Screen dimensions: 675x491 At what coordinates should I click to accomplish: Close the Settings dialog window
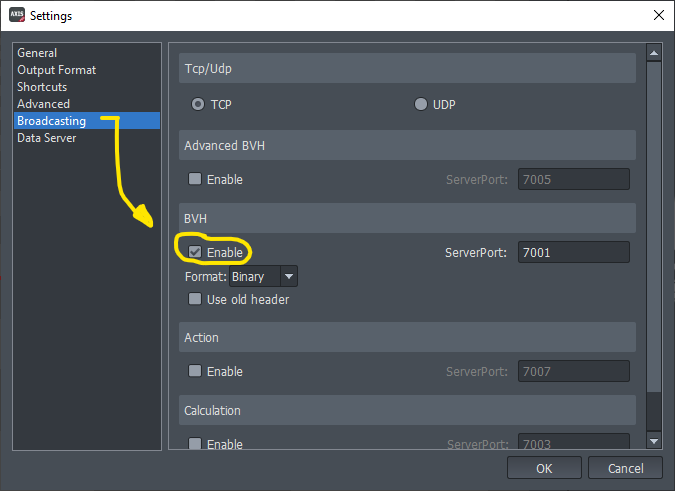657,15
